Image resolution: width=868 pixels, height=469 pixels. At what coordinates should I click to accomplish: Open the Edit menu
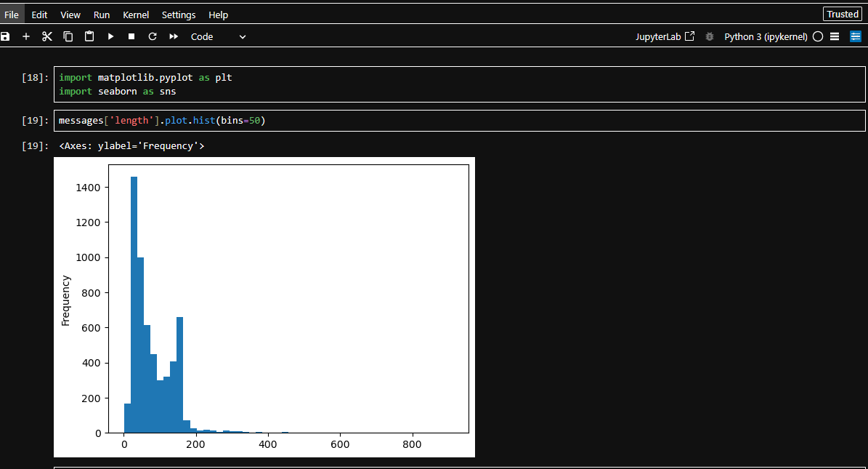39,15
